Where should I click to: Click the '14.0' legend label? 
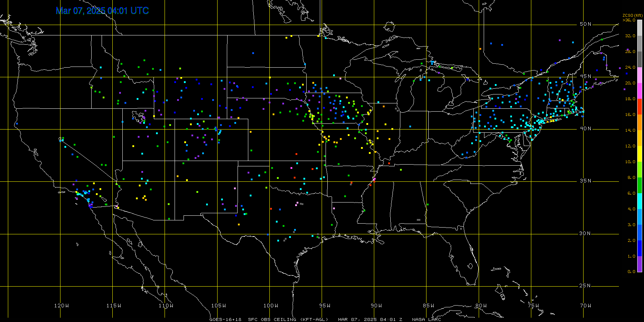630,130
